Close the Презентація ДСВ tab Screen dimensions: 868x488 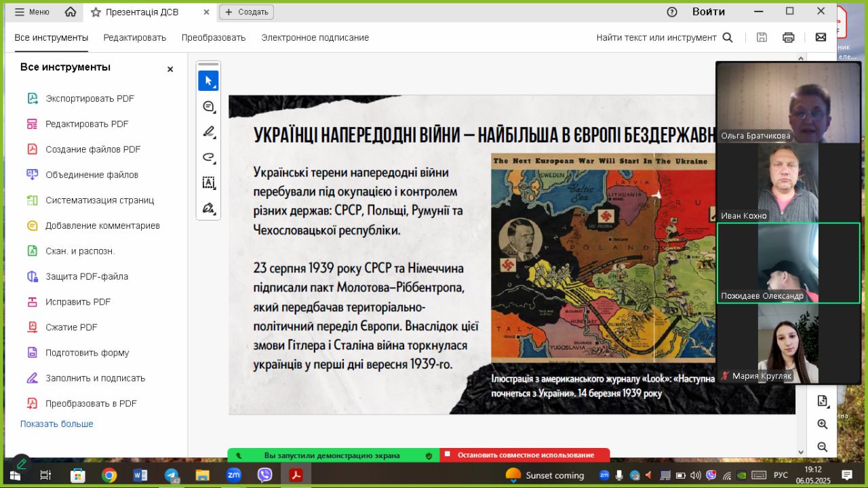(206, 12)
